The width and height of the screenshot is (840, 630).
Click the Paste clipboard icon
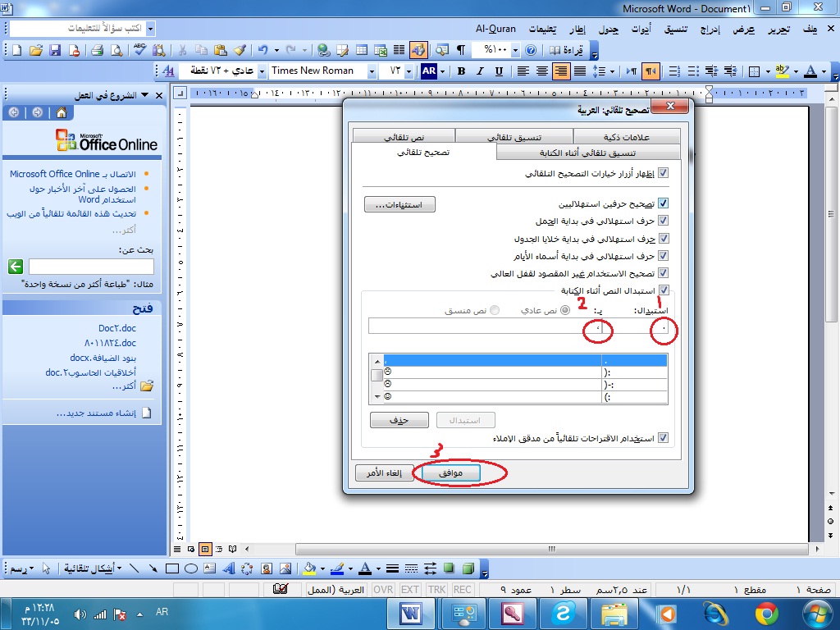220,50
